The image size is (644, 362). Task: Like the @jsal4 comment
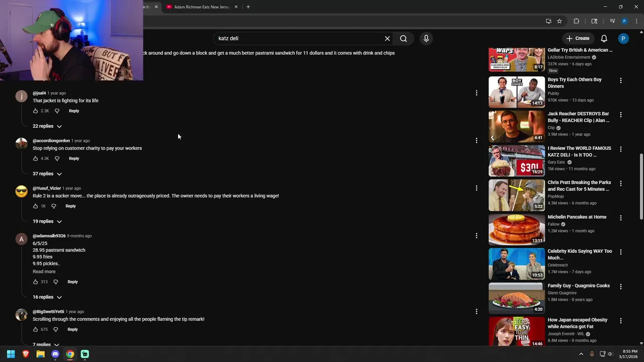point(36,111)
